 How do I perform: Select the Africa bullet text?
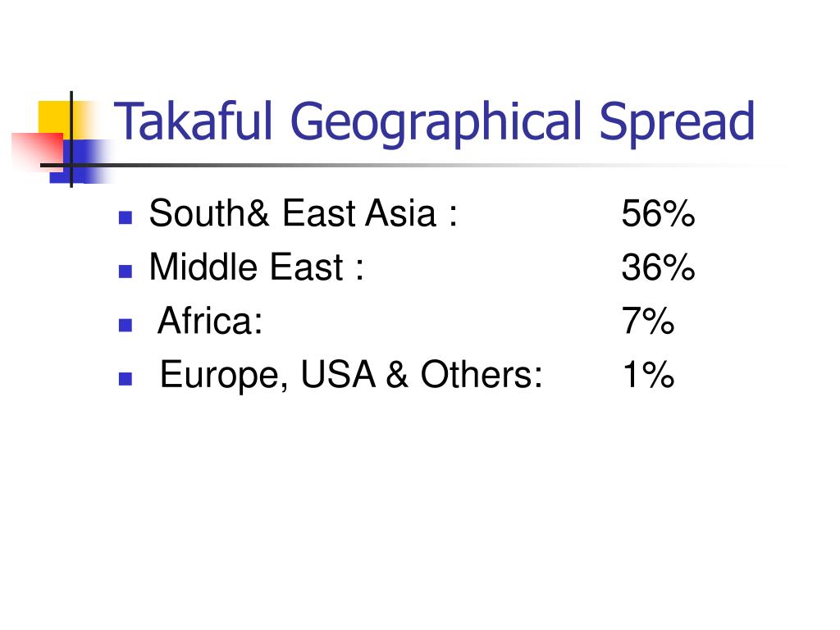pyautogui.click(x=210, y=321)
